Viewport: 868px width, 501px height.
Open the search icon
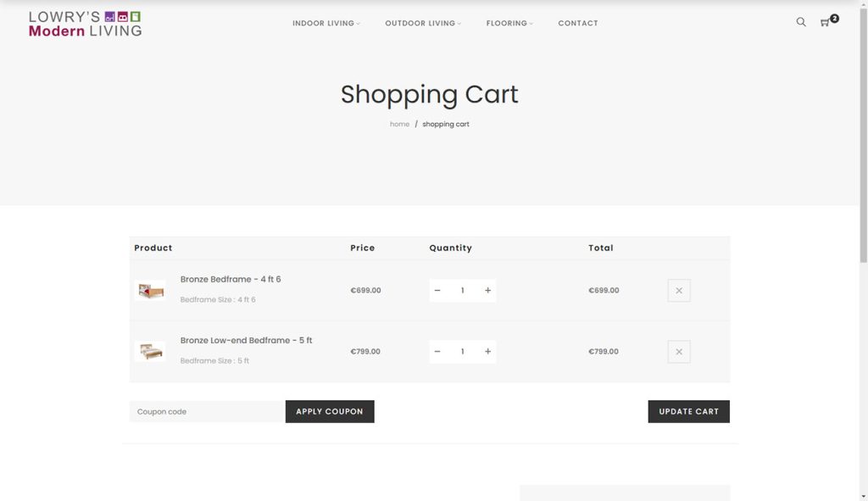[800, 23]
